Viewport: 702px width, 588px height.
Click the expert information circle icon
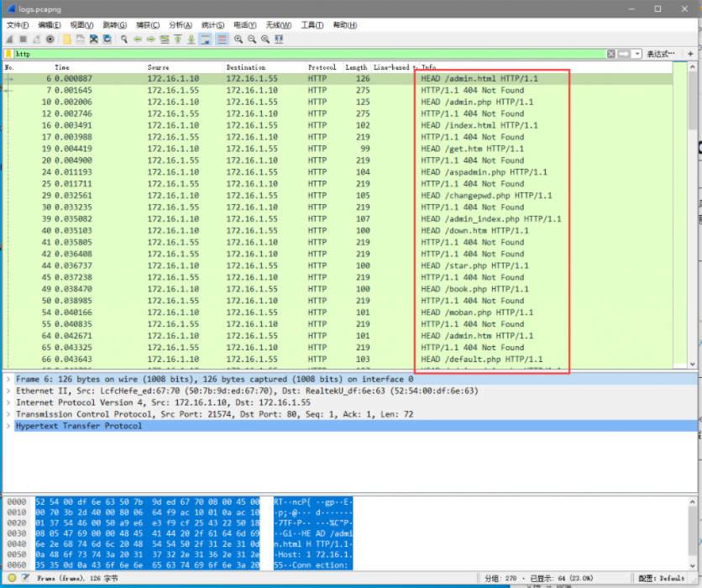coord(12,578)
